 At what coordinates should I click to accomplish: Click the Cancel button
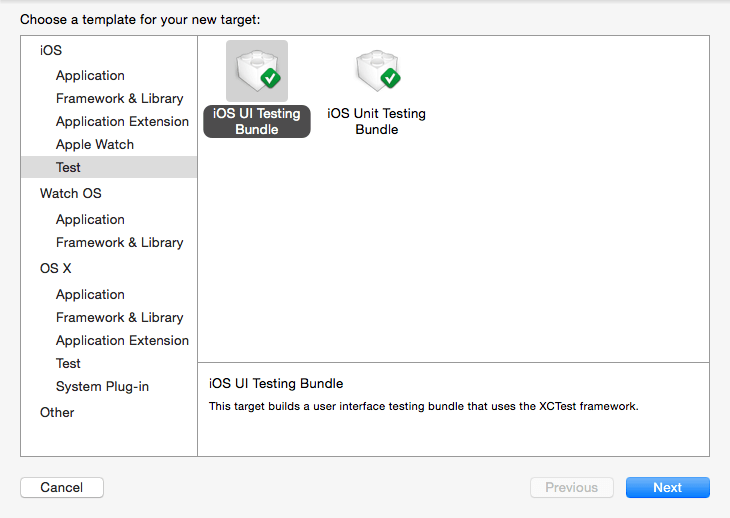click(62, 487)
